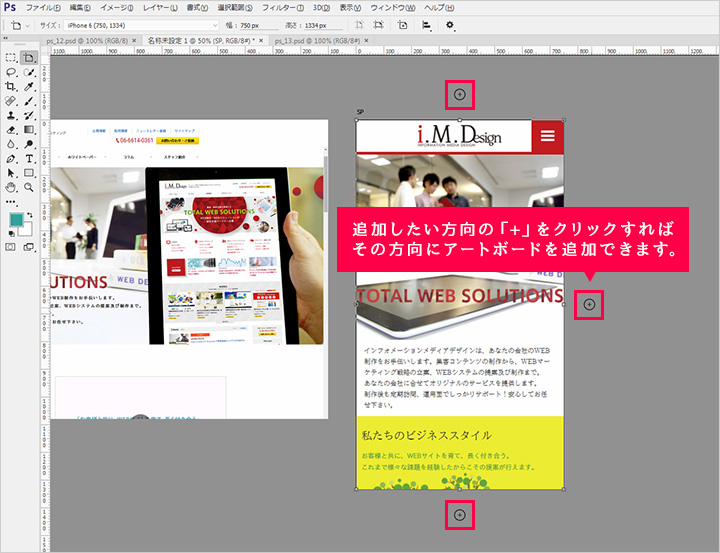720x553 pixels.
Task: Open the 選択範囲 menu
Action: [x=235, y=8]
